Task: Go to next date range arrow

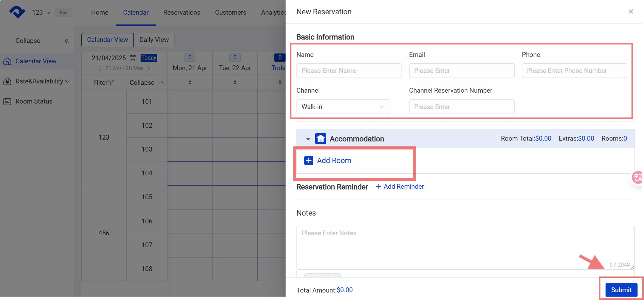Action: pyautogui.click(x=148, y=68)
